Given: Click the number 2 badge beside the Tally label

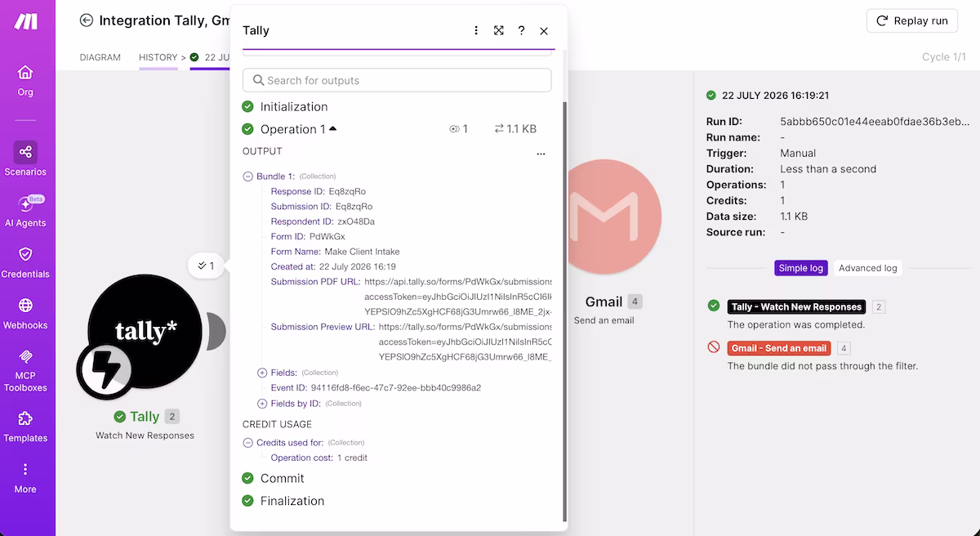Looking at the screenshot, I should [171, 417].
